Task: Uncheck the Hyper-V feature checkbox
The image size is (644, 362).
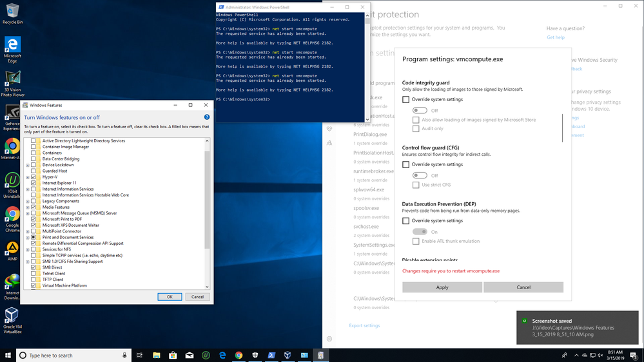Action: [34, 177]
